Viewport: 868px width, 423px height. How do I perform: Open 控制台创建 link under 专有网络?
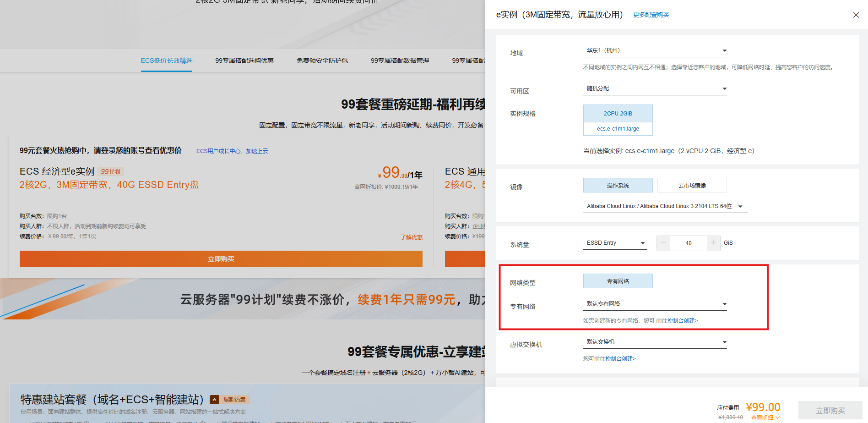click(682, 321)
